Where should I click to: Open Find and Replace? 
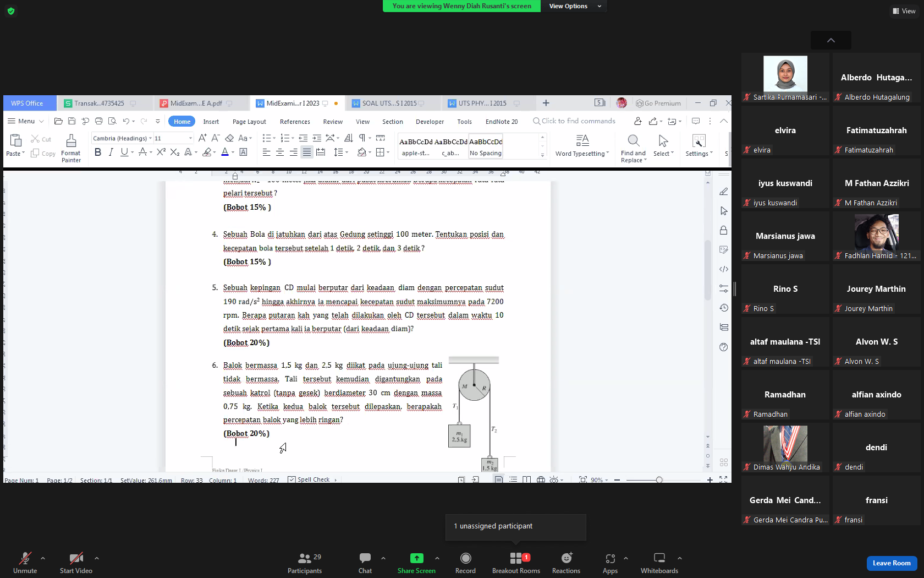pos(633,148)
